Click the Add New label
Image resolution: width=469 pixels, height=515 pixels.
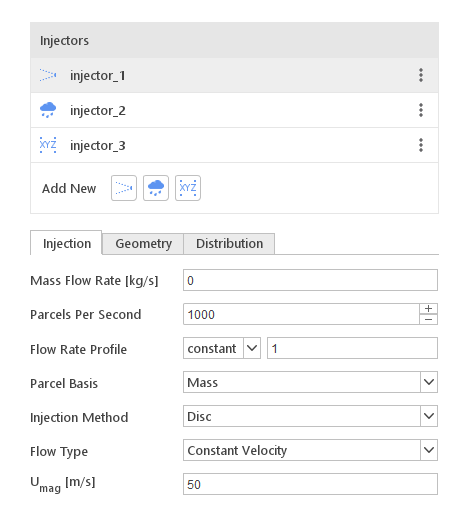point(69,188)
